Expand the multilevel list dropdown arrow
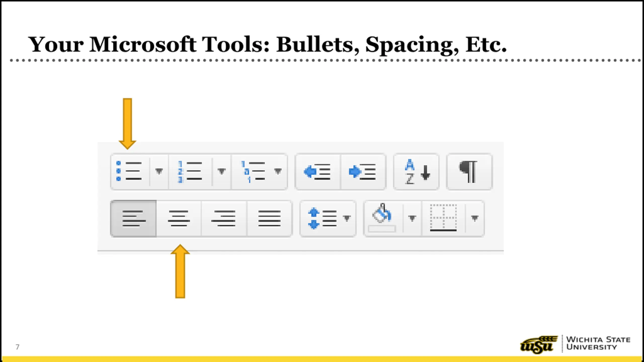 coord(278,171)
